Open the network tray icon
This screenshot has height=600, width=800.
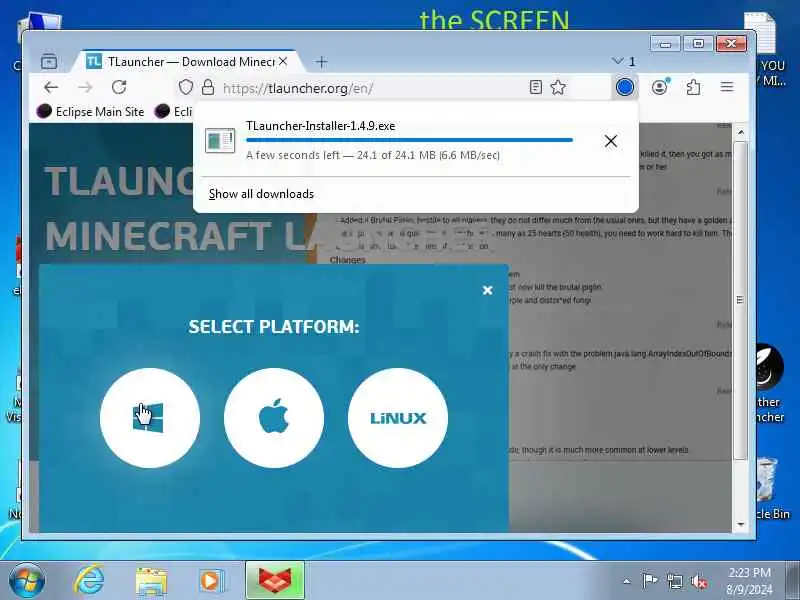coord(674,581)
